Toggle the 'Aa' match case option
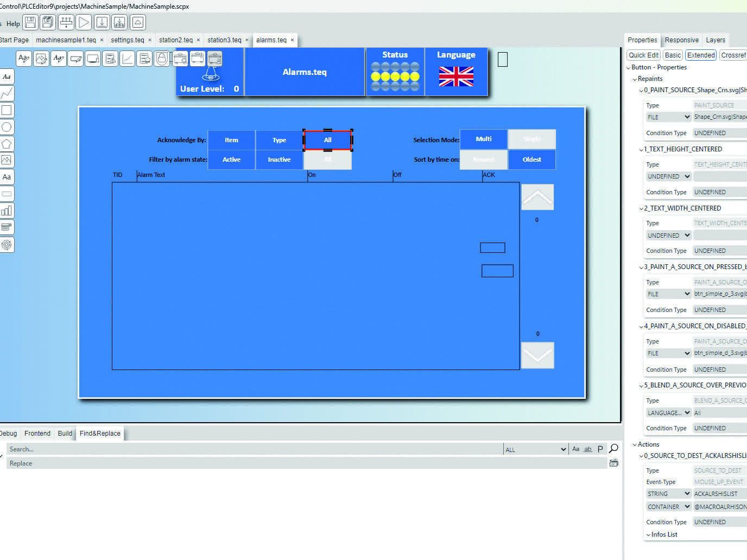The width and height of the screenshot is (747, 560). coord(575,449)
